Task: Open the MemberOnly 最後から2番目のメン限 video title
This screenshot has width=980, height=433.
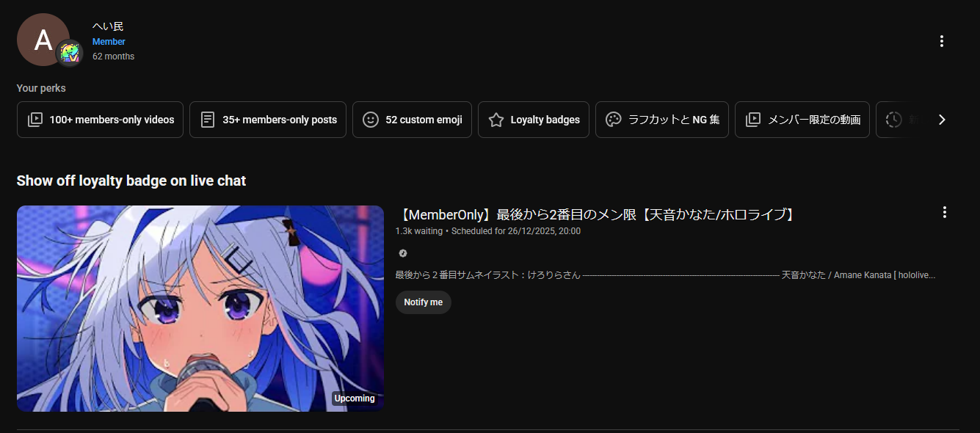Action: pyautogui.click(x=597, y=214)
